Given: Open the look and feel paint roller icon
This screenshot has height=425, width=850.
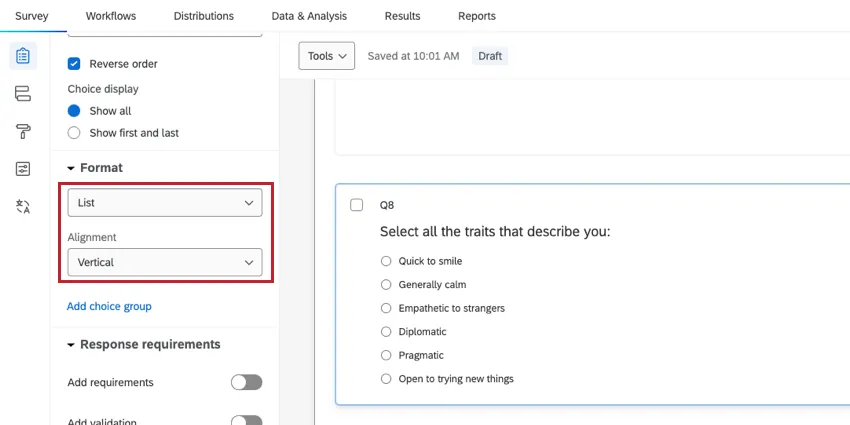Looking at the screenshot, I should pos(23,131).
